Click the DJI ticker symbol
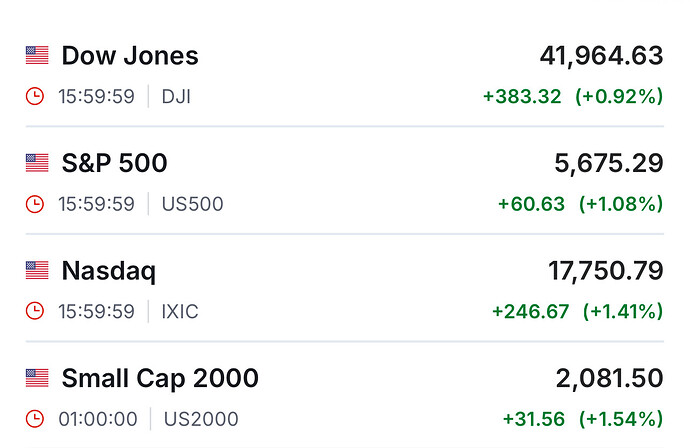Screen dimensions: 690x448 pyautogui.click(x=176, y=96)
